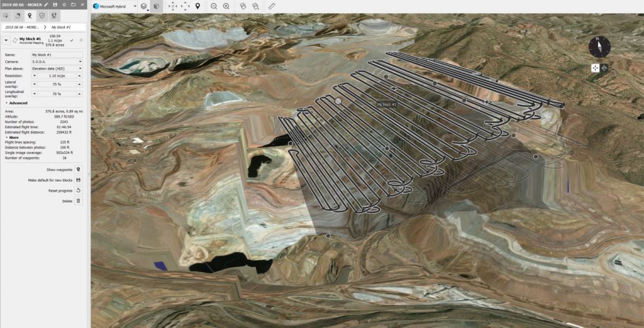Click the Estimated flight time 01:46:54
Image resolution: width=644 pixels, height=328 pixels.
click(64, 126)
